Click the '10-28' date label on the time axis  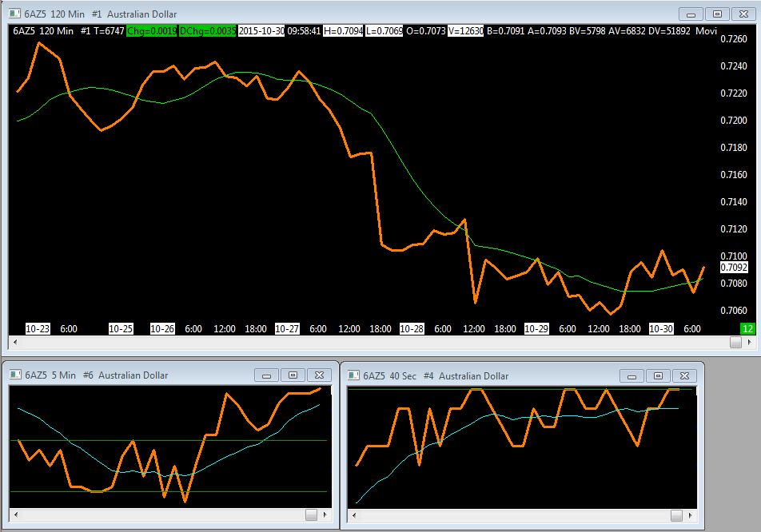click(412, 329)
